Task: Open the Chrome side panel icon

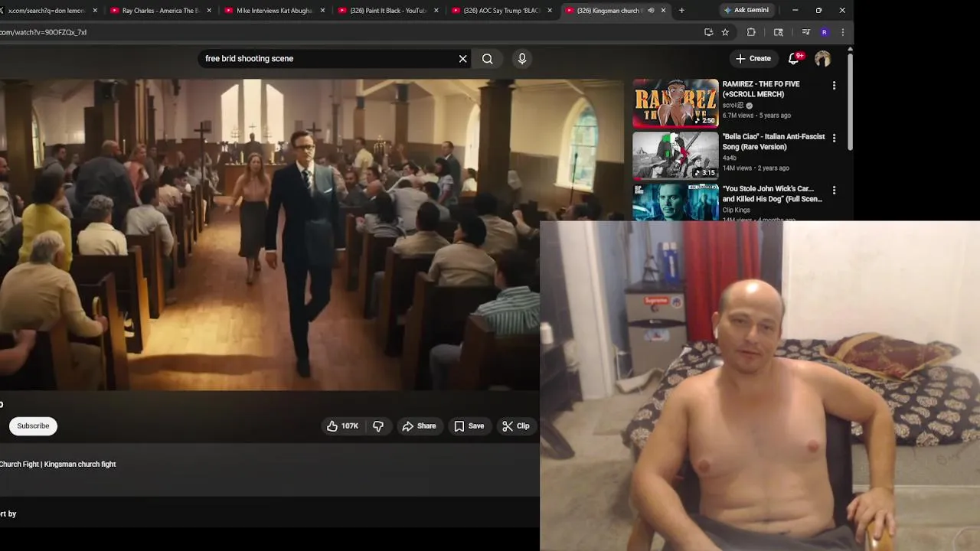Action: coord(779,32)
